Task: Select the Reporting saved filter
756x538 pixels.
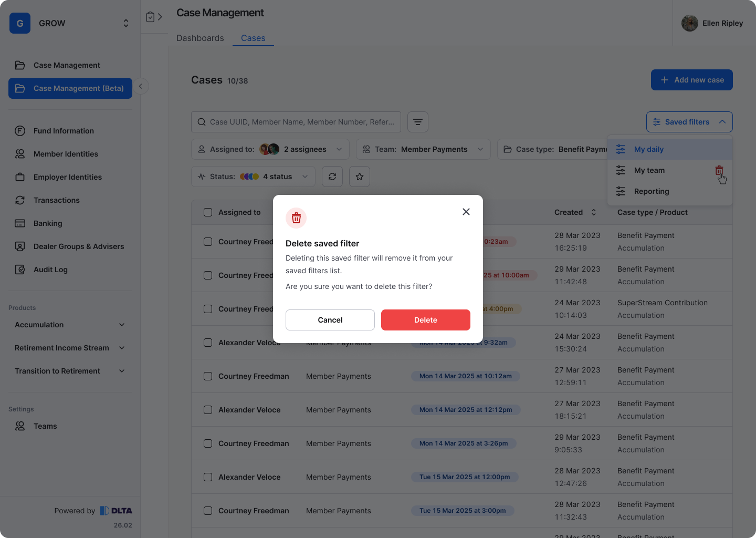Action: pyautogui.click(x=651, y=191)
